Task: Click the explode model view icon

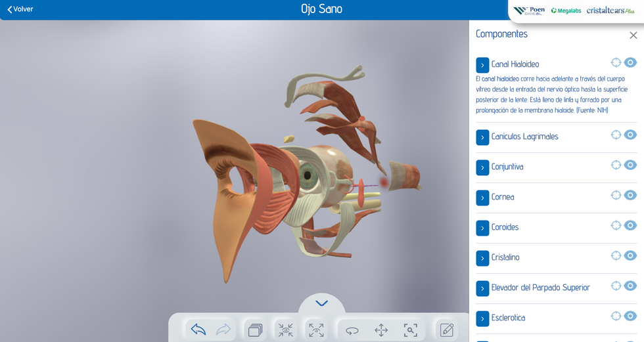Action: pos(316,330)
